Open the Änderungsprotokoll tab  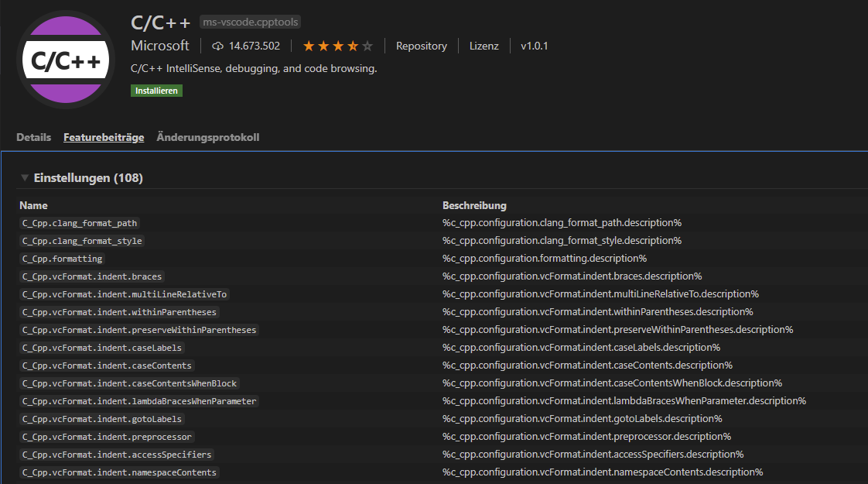click(x=207, y=137)
